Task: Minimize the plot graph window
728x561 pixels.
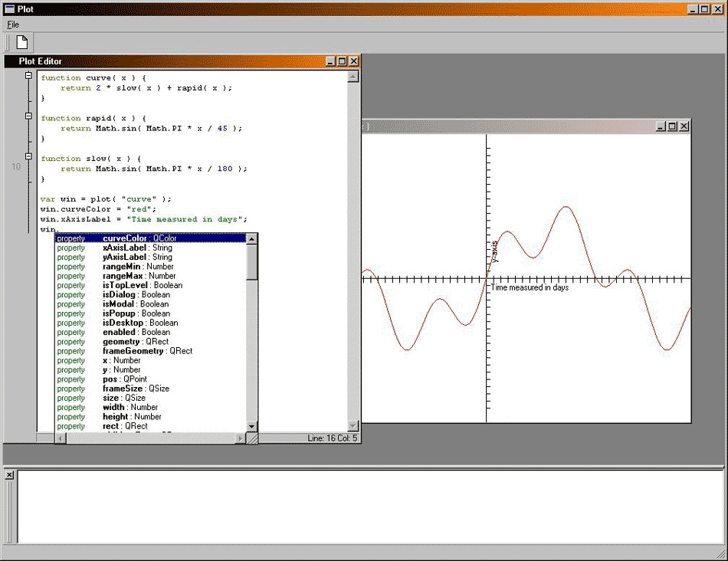Action: 661,126
